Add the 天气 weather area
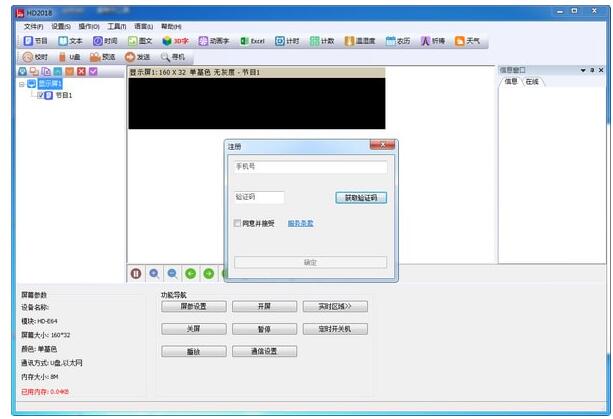The height and width of the screenshot is (419, 613). [x=467, y=41]
